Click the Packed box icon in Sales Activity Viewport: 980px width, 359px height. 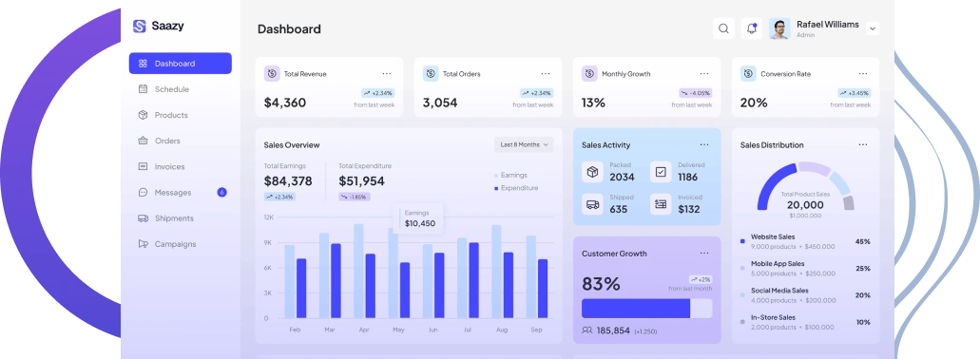(592, 172)
